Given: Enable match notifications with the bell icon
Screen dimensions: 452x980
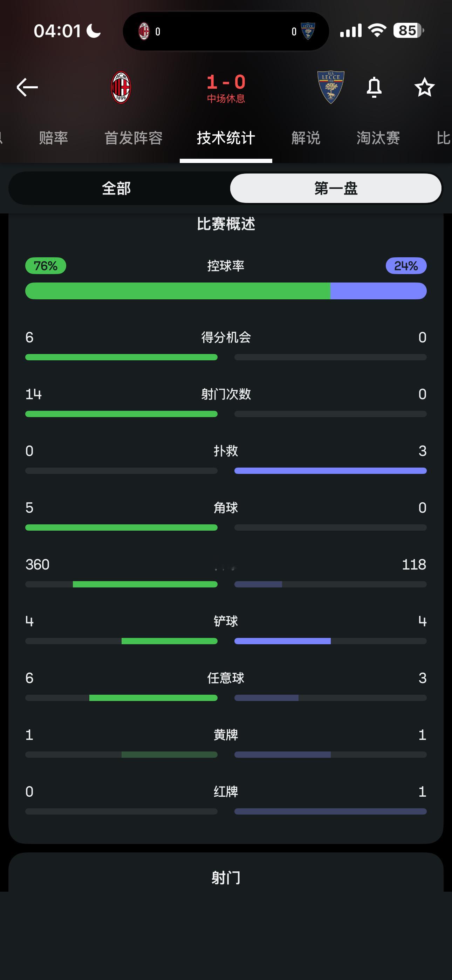Looking at the screenshot, I should tap(374, 87).
